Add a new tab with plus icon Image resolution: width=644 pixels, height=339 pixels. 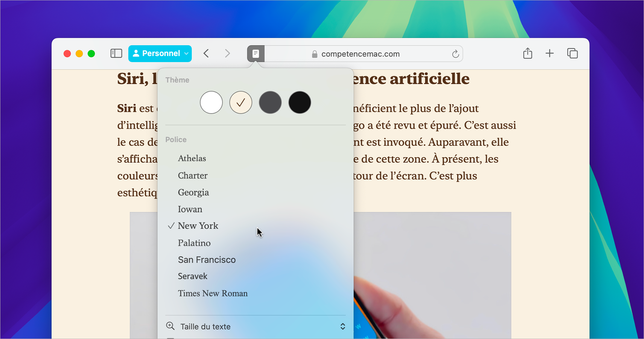click(549, 53)
